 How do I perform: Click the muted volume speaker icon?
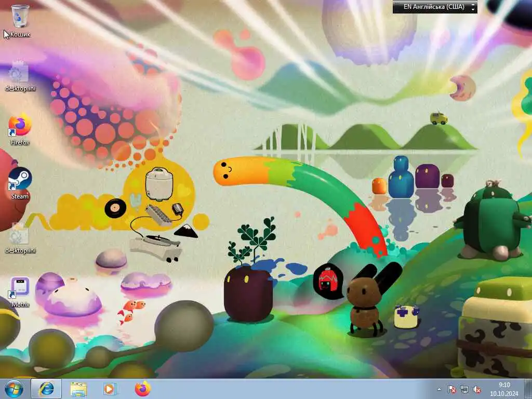tap(477, 390)
